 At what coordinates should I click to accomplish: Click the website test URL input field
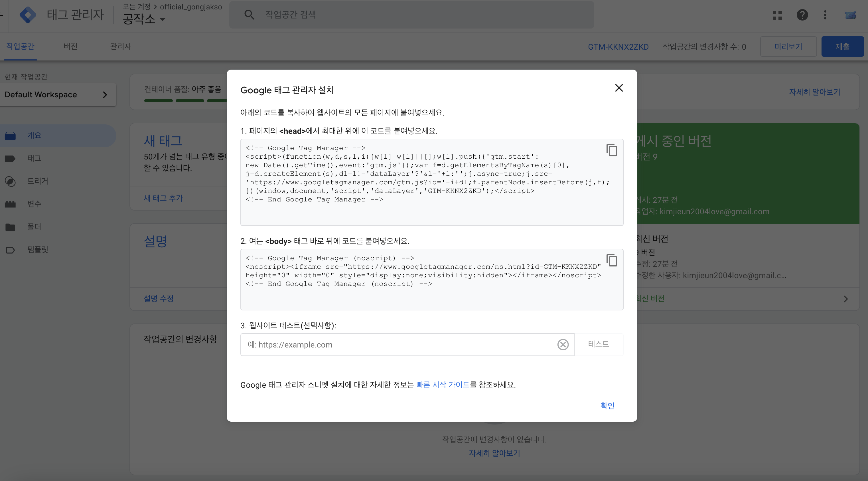pos(398,344)
